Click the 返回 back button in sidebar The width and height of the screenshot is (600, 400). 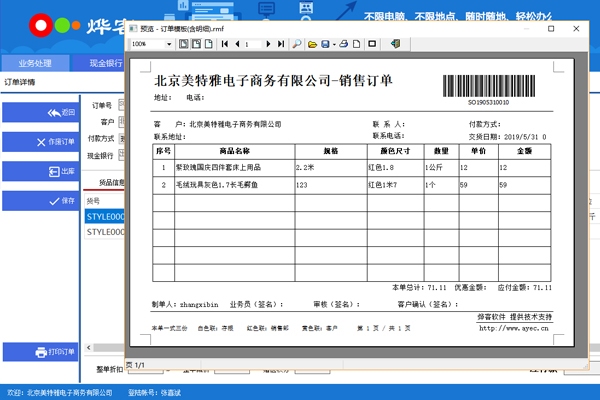tap(41, 112)
